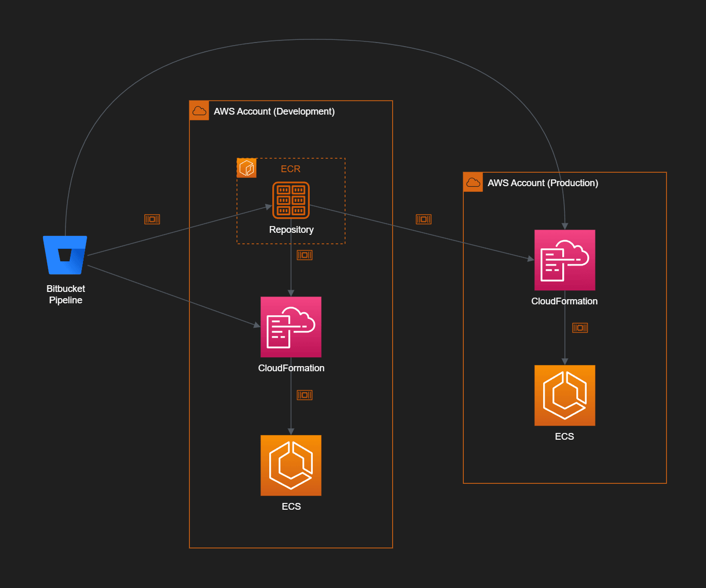Select the ECR Repository icon
This screenshot has width=706, height=588.
point(291,200)
